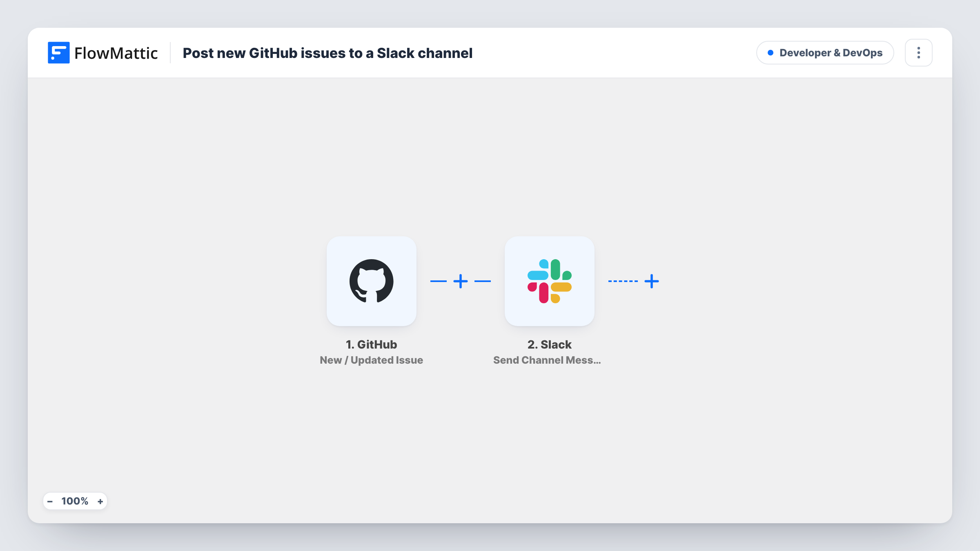Click the 'New / Updated Issue' trigger description
The image size is (980, 551).
tap(371, 360)
